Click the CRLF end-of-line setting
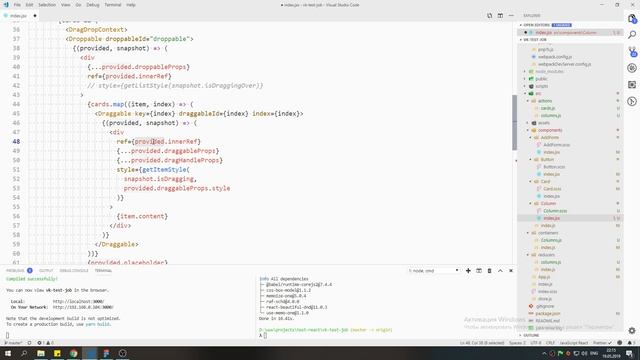Image resolution: width=640 pixels, height=360 pixels. coord(550,343)
